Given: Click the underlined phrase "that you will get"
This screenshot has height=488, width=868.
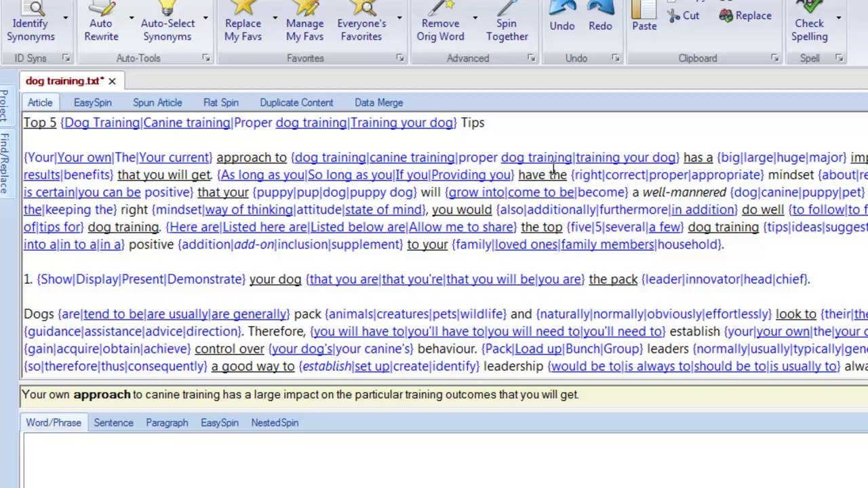Looking at the screenshot, I should coord(164,175).
